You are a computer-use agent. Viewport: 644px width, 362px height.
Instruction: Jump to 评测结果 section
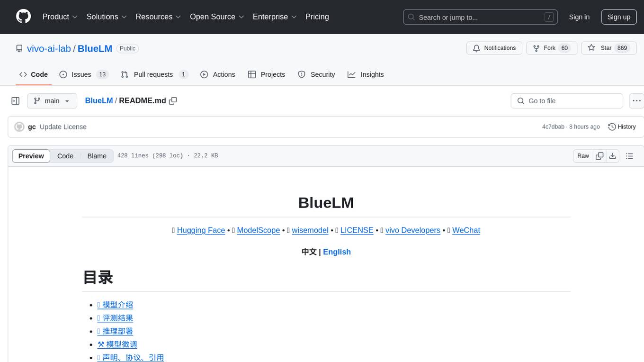tap(115, 318)
